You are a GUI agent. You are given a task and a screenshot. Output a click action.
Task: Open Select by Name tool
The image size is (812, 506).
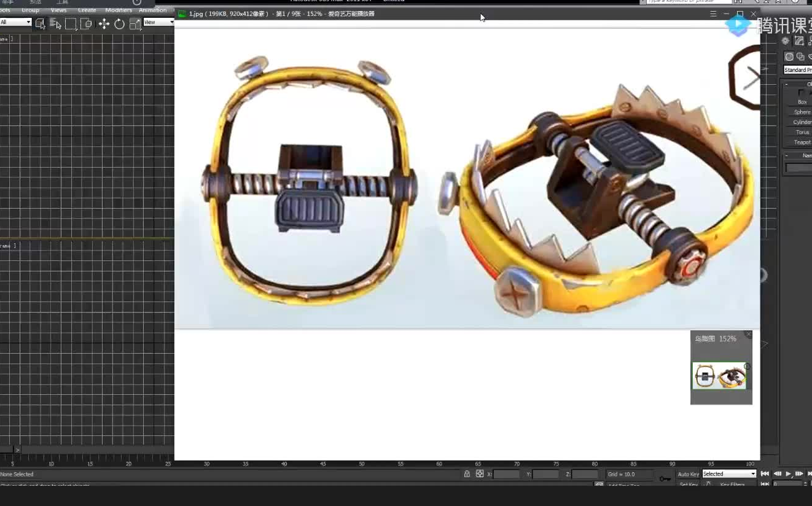click(x=55, y=23)
